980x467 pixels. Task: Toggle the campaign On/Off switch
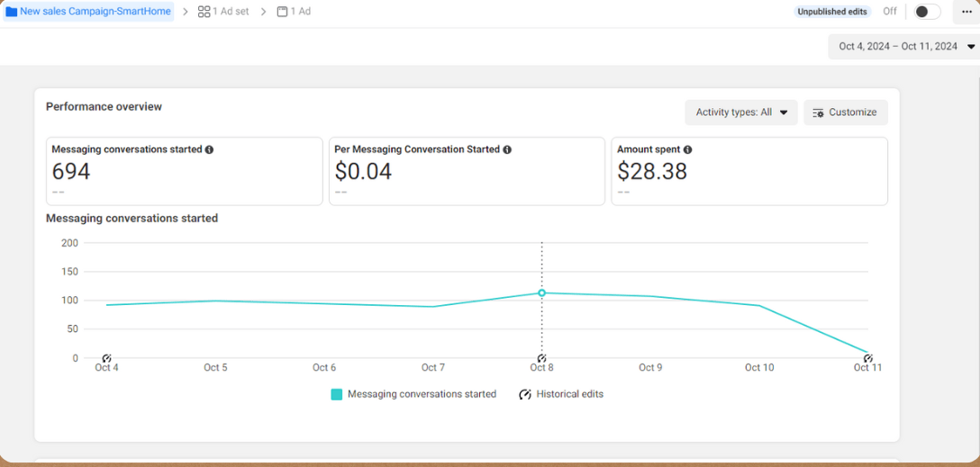tap(926, 12)
